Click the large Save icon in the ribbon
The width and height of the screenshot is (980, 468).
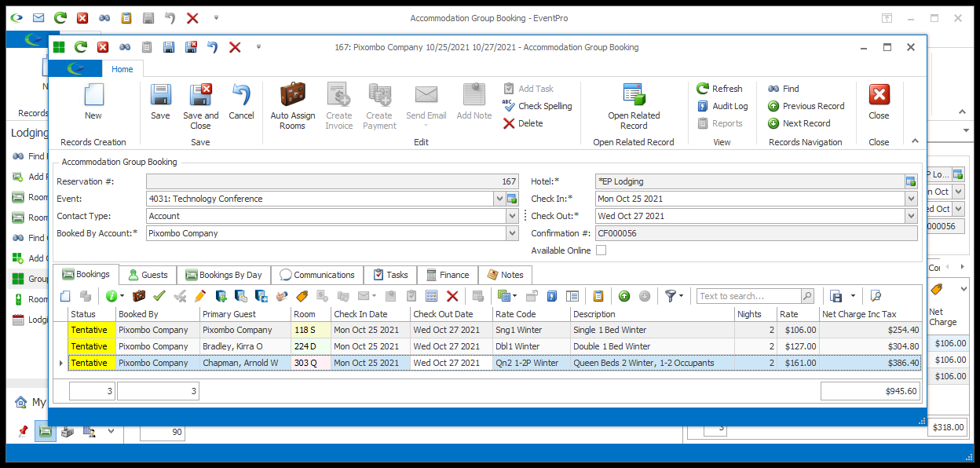(160, 95)
